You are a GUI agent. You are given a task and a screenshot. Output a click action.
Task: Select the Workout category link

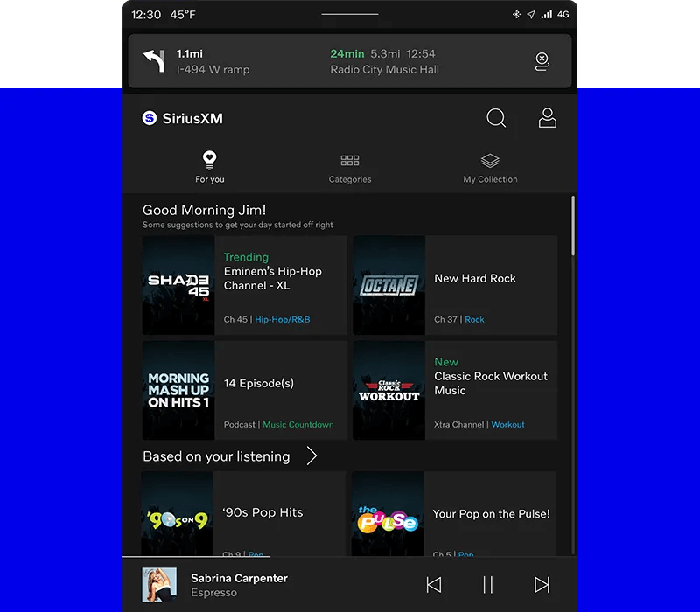(508, 425)
